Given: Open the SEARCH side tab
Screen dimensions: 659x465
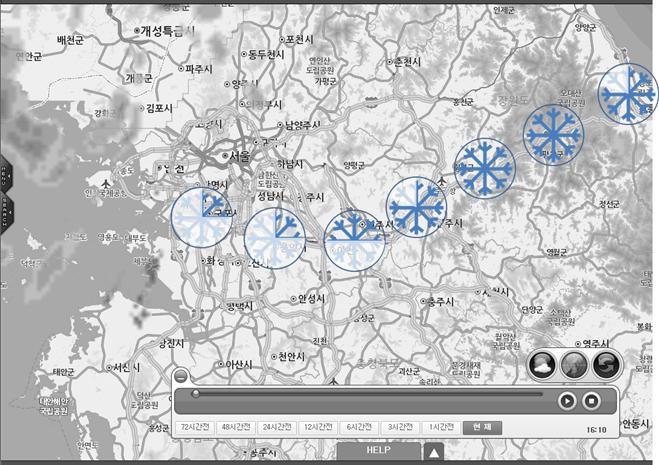Looking at the screenshot, I should coord(4,214).
